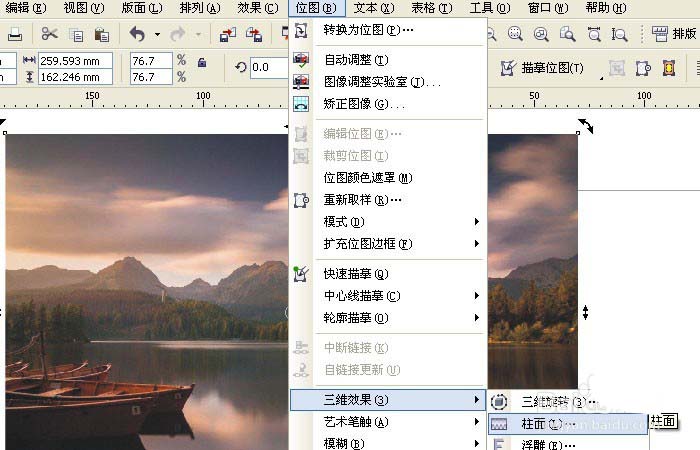Viewport: 700px width, 450px height.
Task: Click the Import icon
Action: [228, 34]
